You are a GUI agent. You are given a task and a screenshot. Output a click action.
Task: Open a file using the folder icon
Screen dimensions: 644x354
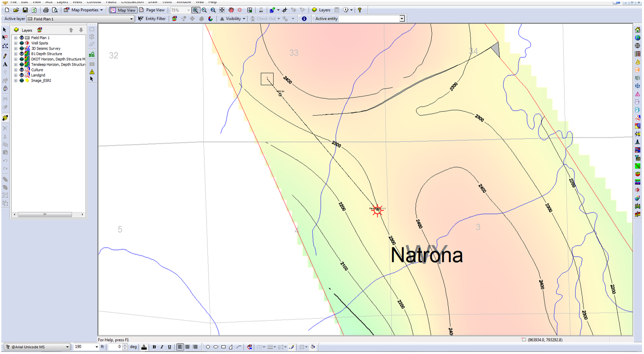point(16,10)
